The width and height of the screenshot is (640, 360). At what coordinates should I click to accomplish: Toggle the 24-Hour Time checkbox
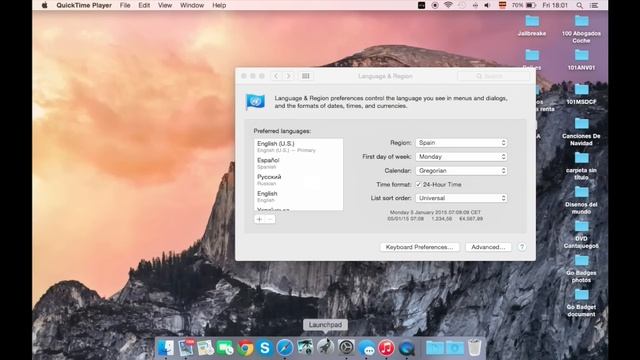pyautogui.click(x=418, y=184)
